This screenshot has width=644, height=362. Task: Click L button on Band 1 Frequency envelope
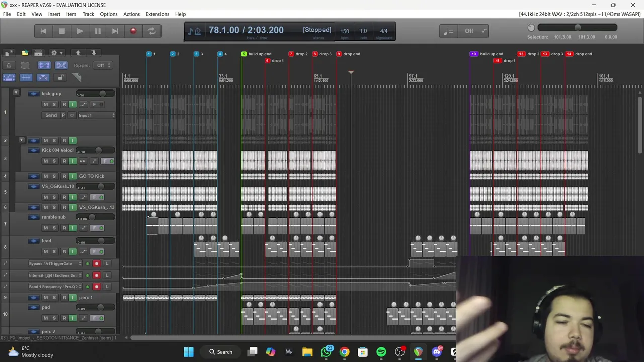pos(107,287)
